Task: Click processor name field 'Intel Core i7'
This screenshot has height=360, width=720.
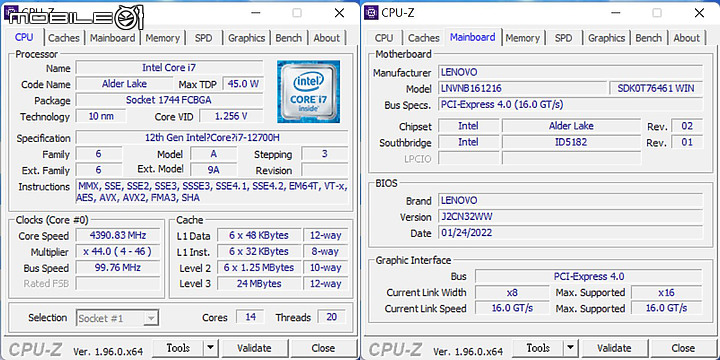Action: [169, 68]
